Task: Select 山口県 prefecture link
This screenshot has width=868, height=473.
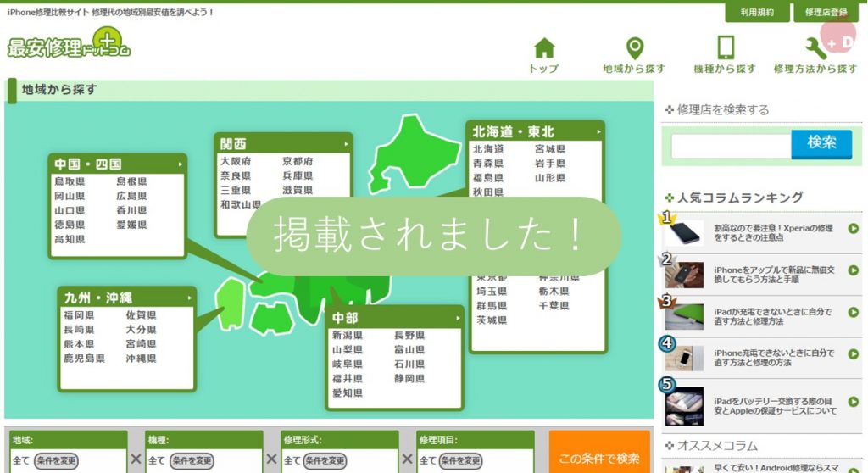Action: click(x=70, y=210)
